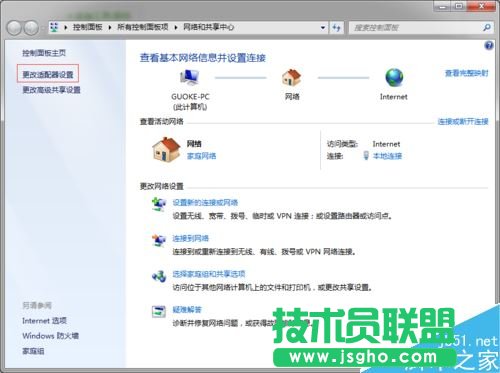Open 控制面板主页 in the sidebar
Viewport: 500px width, 373px height.
tap(44, 53)
